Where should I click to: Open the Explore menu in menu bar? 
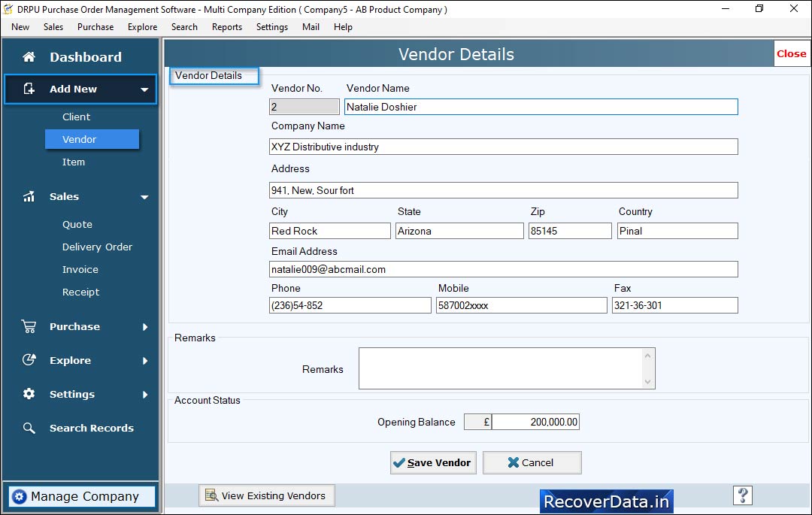point(142,27)
